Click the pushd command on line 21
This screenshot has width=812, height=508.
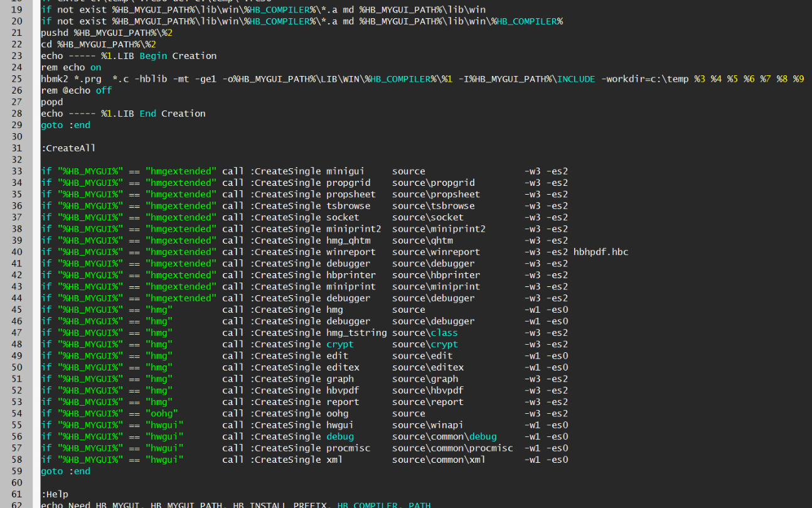point(55,33)
